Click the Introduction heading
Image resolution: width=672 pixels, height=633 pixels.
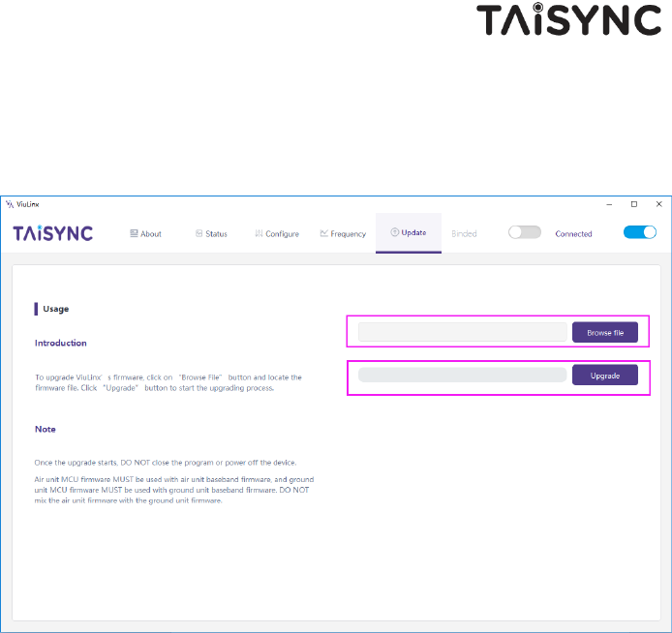coord(60,343)
